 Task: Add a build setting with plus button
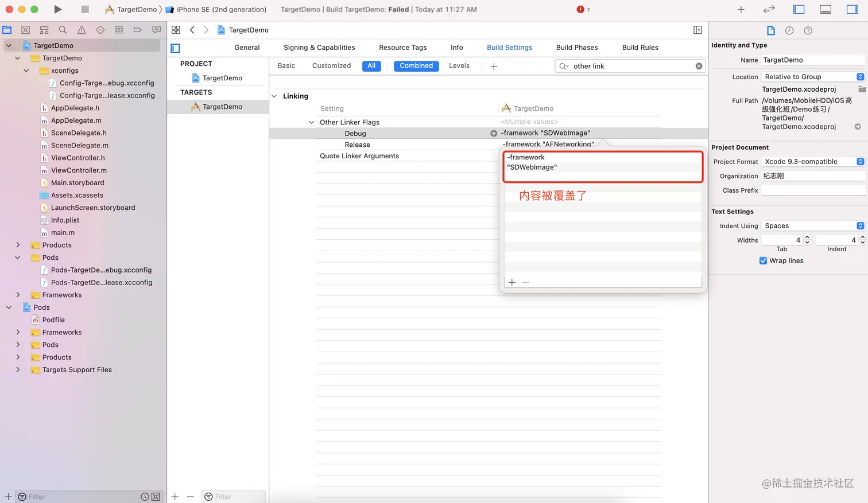(494, 67)
